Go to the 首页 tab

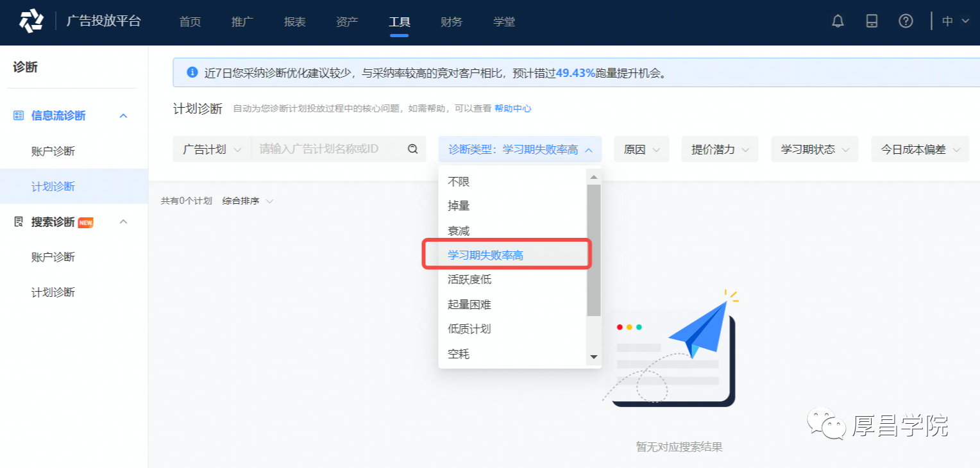click(x=190, y=22)
